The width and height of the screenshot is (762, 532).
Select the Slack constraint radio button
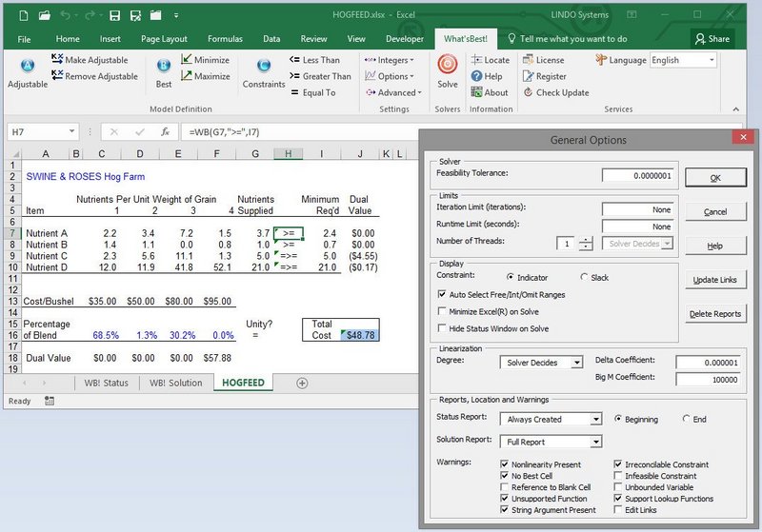(584, 277)
